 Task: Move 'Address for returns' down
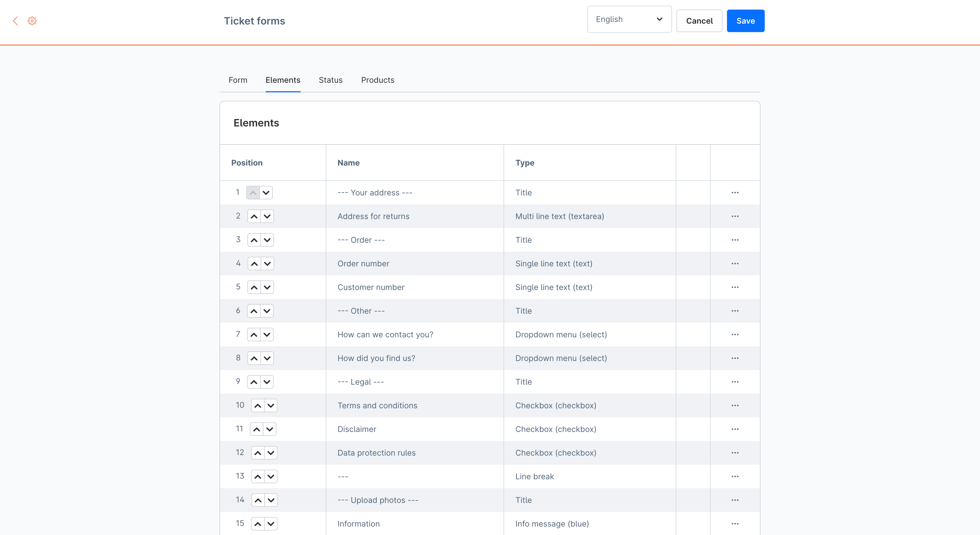(267, 216)
